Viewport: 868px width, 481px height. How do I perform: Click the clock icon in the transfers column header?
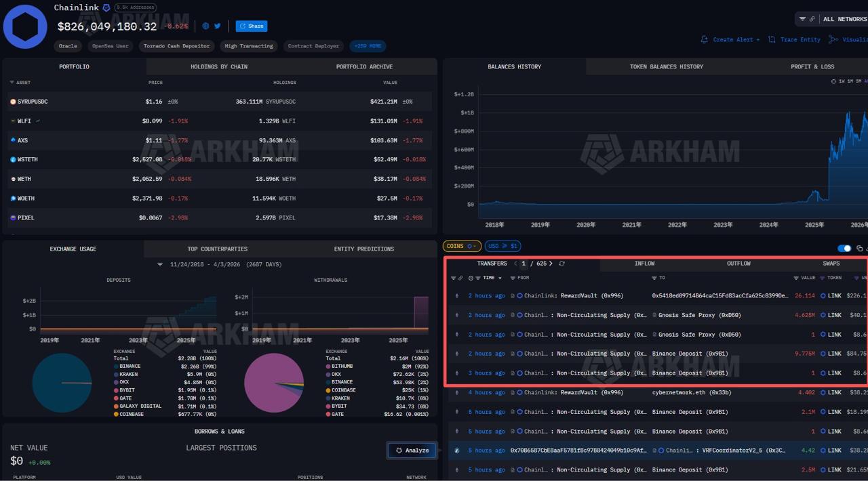pos(471,278)
